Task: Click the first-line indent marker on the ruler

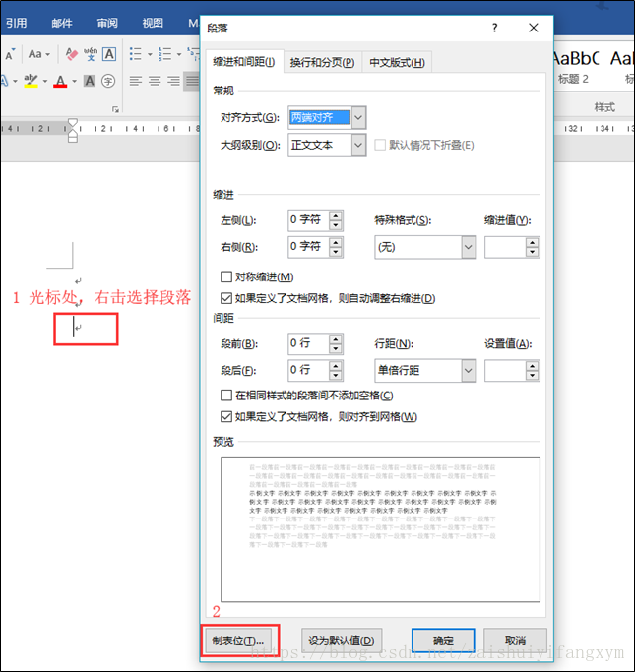Action: 73,123
